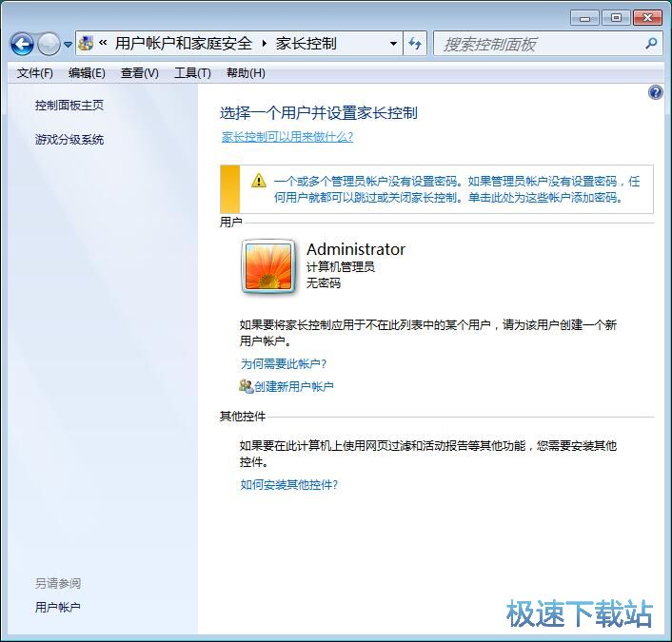672x642 pixels.
Task: Click the search magnifier icon
Action: pos(651,43)
